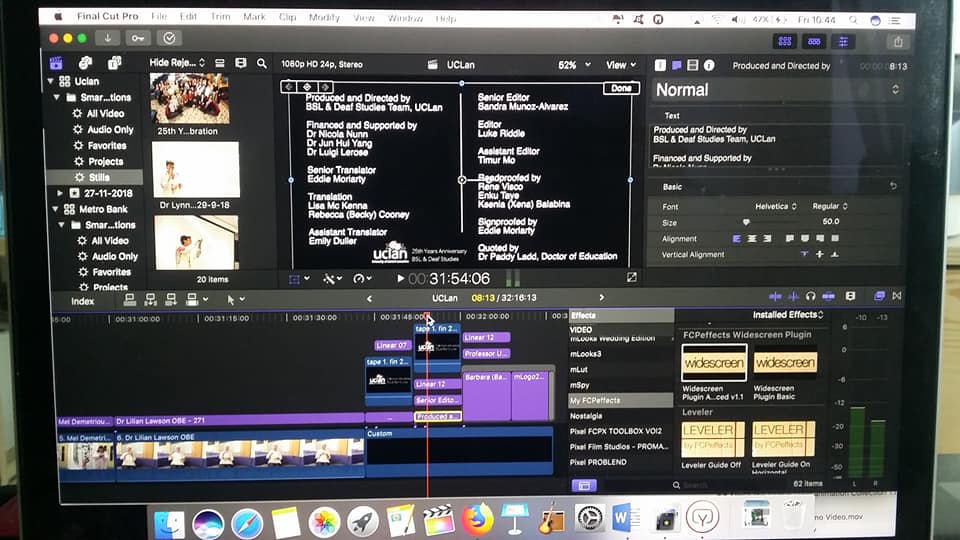Toggle the inspector panel button in toolbar
This screenshot has width=960, height=540.
pyautogui.click(x=843, y=42)
